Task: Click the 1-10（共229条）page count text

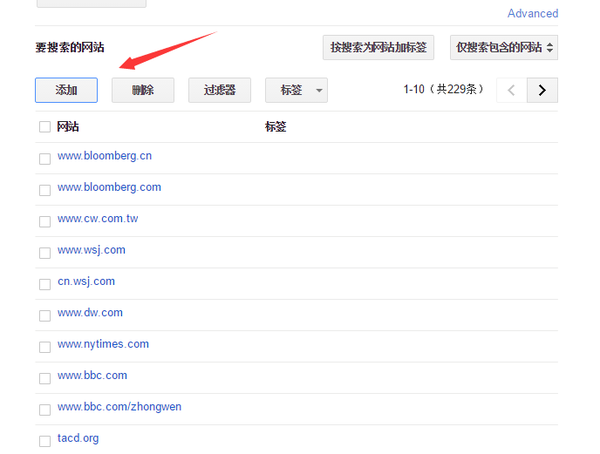Action: point(443,90)
